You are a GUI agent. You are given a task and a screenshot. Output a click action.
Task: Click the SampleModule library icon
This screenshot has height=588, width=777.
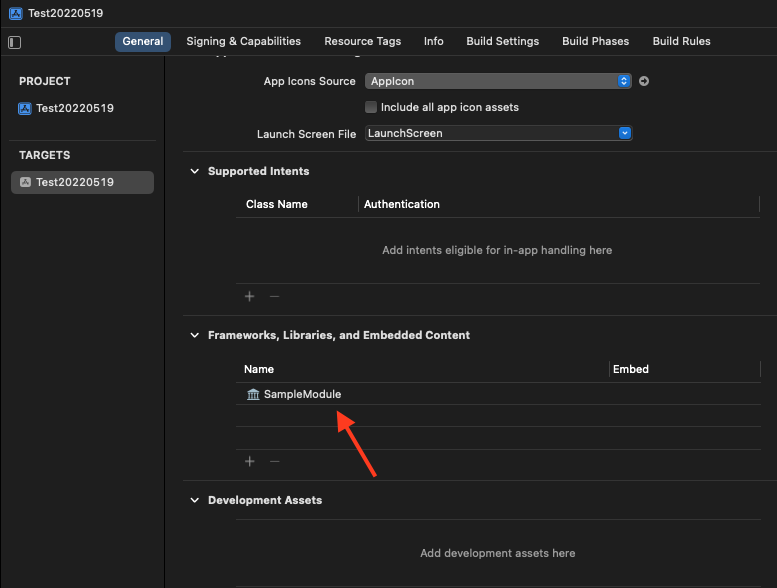pyautogui.click(x=253, y=394)
